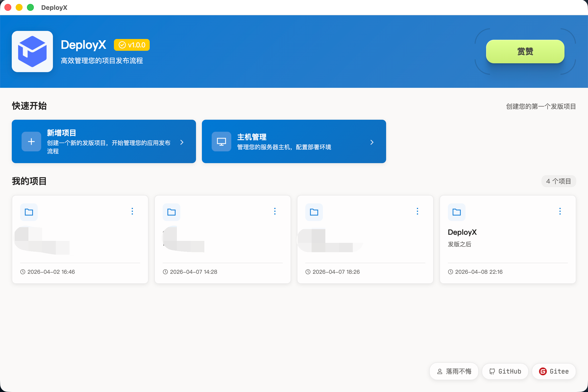Open more menu of the DeployX project card

tap(560, 211)
